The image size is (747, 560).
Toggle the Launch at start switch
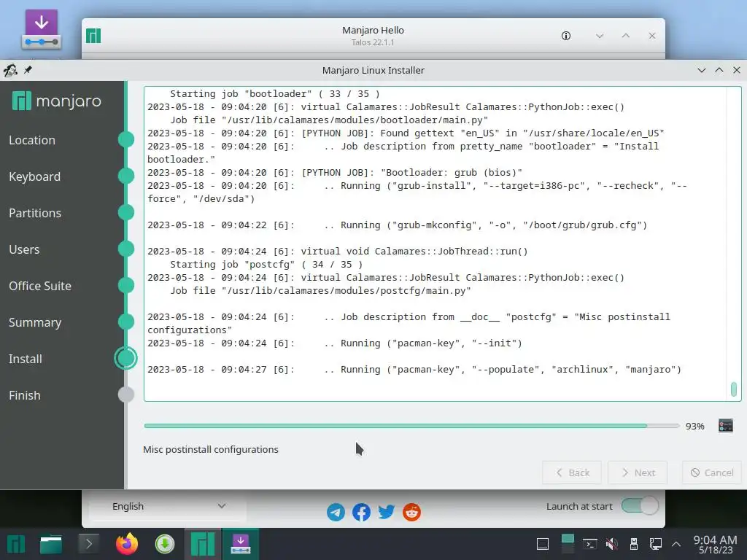(x=640, y=506)
